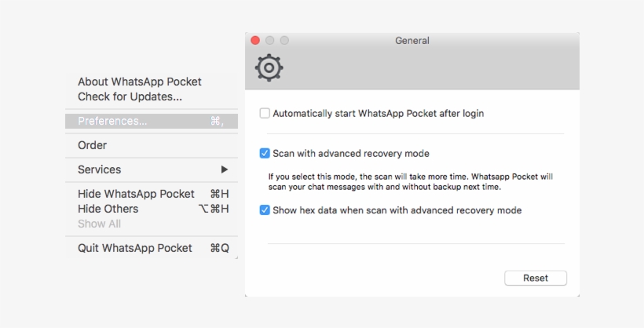Uncheck Scan with advanced recovery mode

[x=265, y=154]
